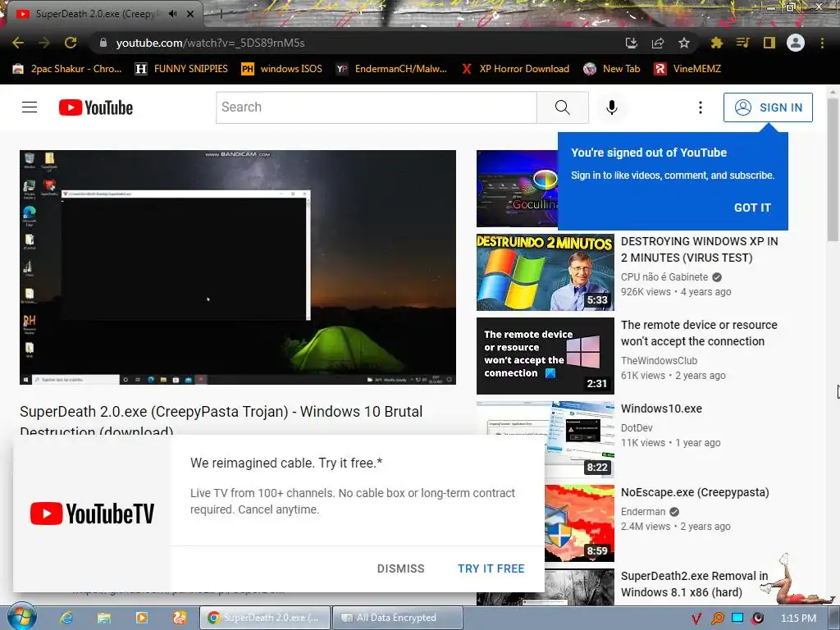
Task: Click the browser back arrow
Action: click(x=18, y=43)
